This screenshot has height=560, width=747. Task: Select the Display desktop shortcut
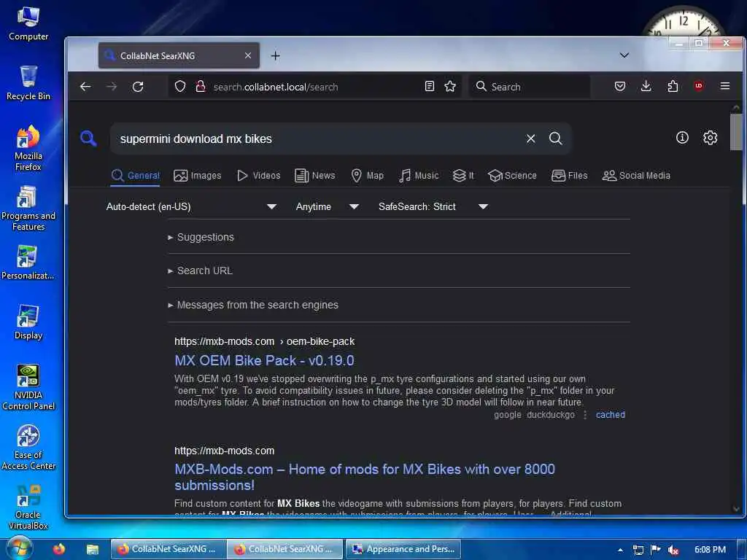tap(28, 322)
